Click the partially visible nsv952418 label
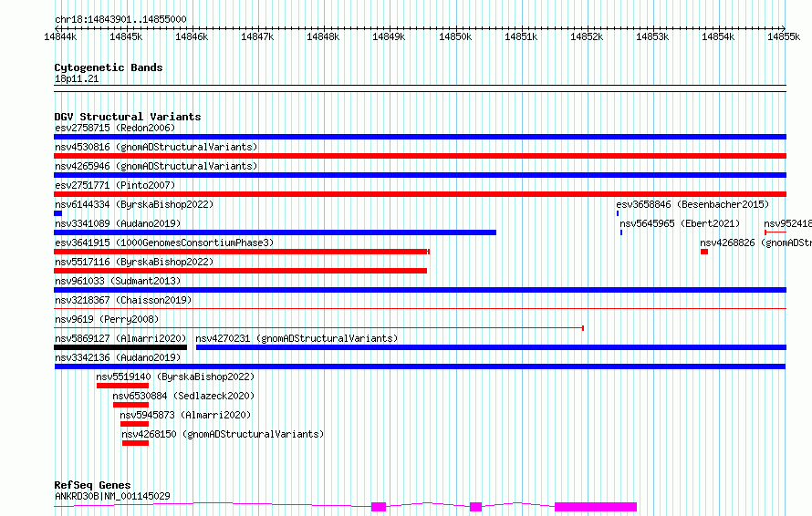Viewport: 812px width, 516px height. (x=787, y=223)
